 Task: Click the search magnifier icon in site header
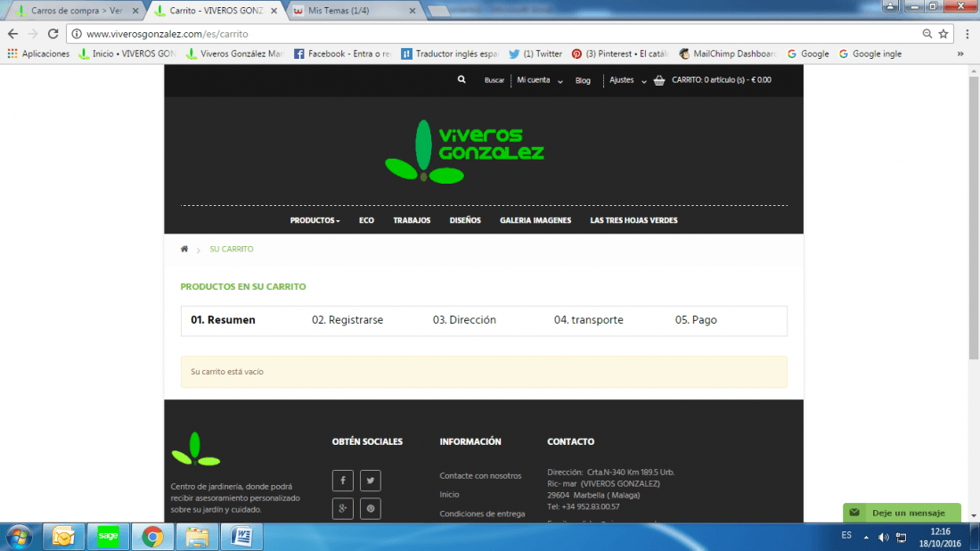click(x=461, y=79)
